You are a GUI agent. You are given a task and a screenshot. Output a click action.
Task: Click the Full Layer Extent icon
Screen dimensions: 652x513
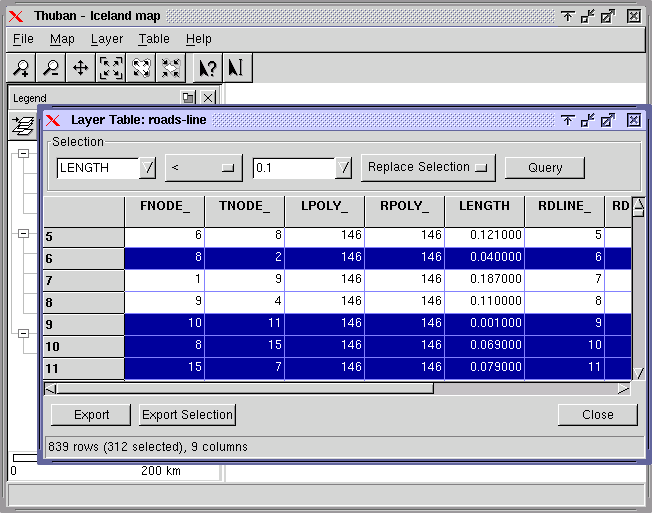pyautogui.click(x=141, y=68)
